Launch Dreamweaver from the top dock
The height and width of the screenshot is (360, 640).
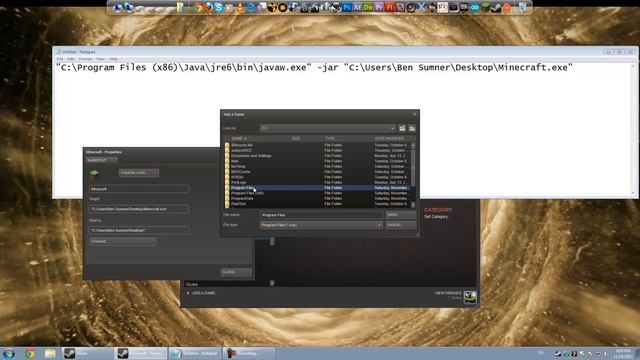[x=368, y=7]
